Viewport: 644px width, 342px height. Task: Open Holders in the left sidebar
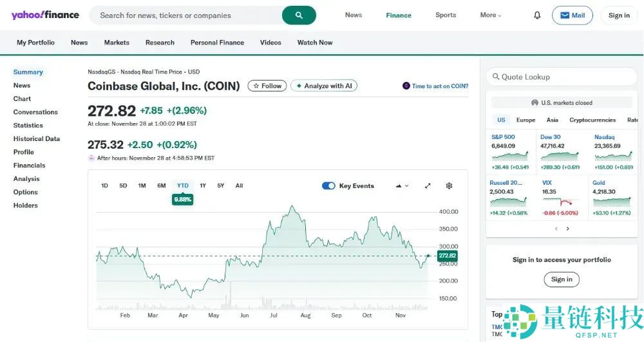26,205
